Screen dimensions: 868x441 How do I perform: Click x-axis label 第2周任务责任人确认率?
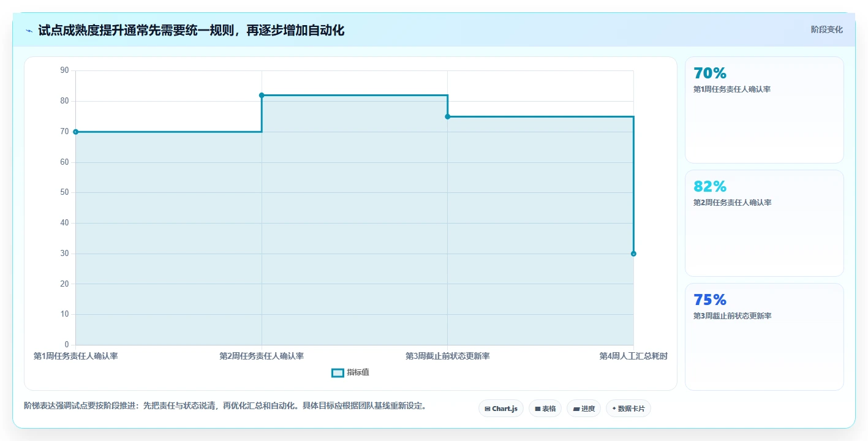[262, 356]
